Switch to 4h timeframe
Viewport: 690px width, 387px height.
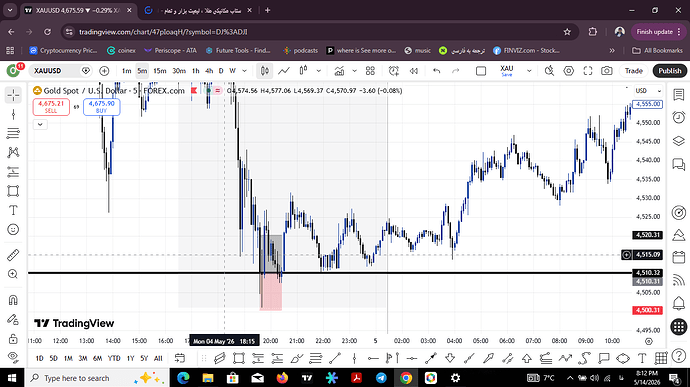[x=209, y=71]
